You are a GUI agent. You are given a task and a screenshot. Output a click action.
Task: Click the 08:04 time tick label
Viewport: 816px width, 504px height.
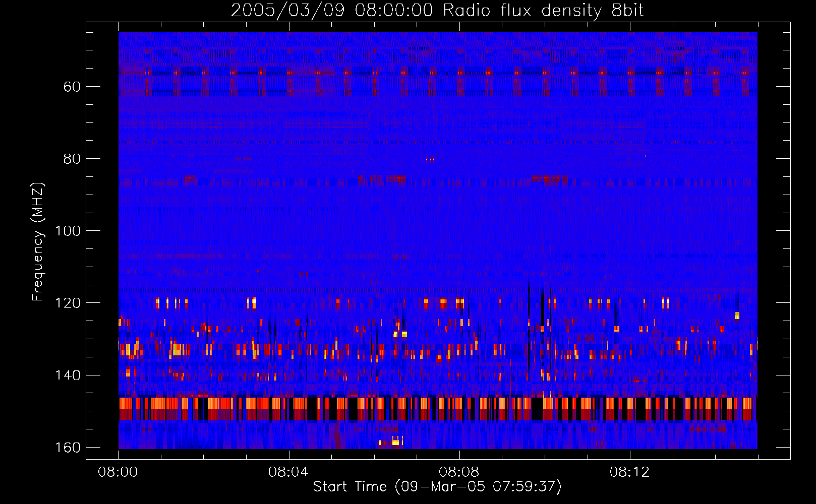coord(288,472)
